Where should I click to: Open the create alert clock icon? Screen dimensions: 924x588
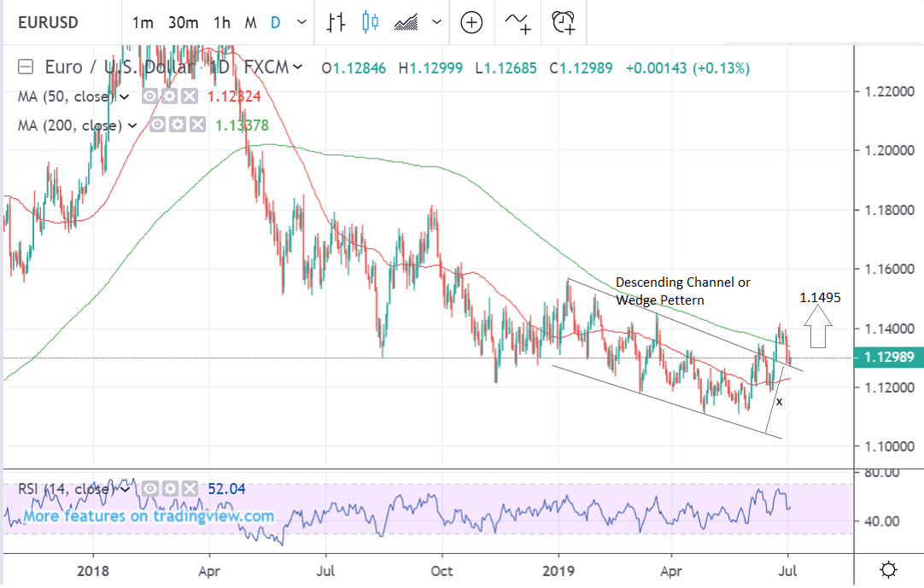point(564,22)
